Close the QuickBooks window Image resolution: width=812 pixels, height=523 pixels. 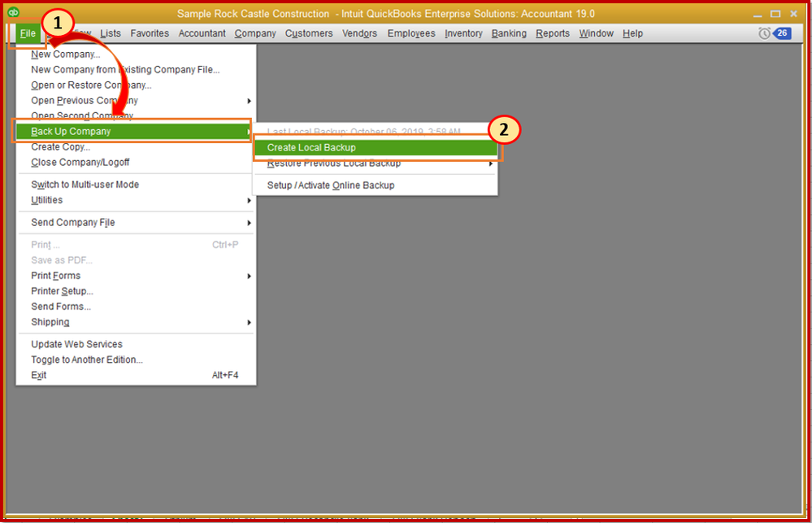[x=793, y=14]
